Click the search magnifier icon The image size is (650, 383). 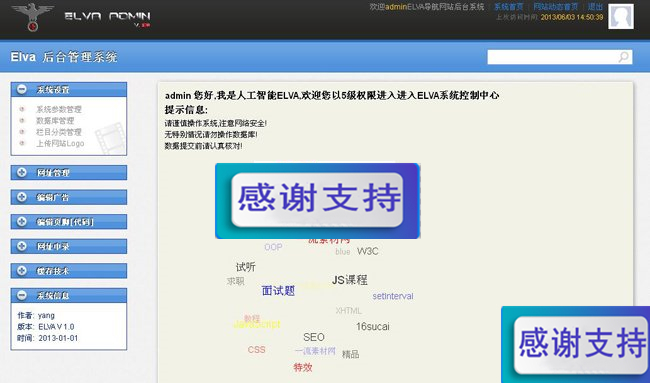coord(623,57)
